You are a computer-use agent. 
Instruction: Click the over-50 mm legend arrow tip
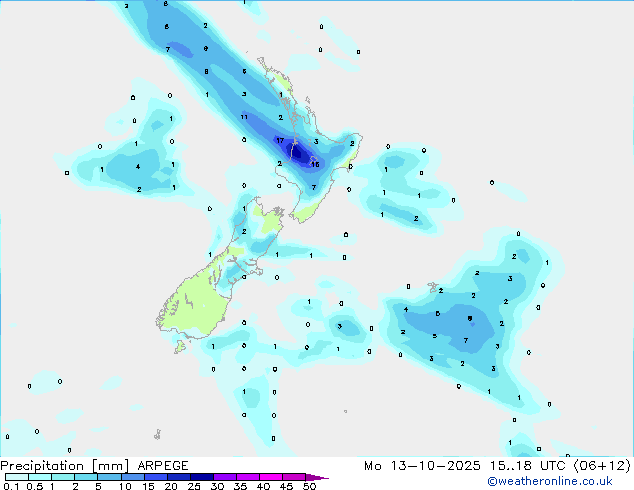coord(317,477)
